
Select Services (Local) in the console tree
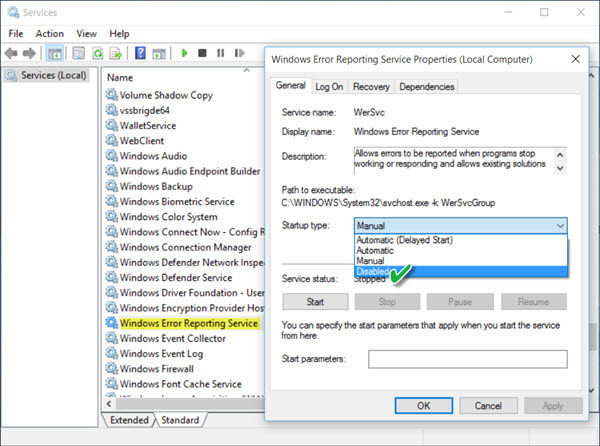click(x=47, y=75)
